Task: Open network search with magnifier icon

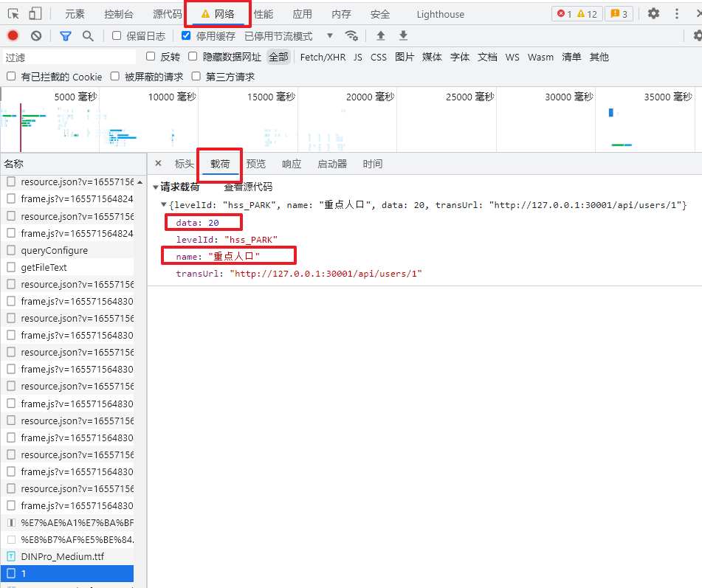Action: (88, 36)
